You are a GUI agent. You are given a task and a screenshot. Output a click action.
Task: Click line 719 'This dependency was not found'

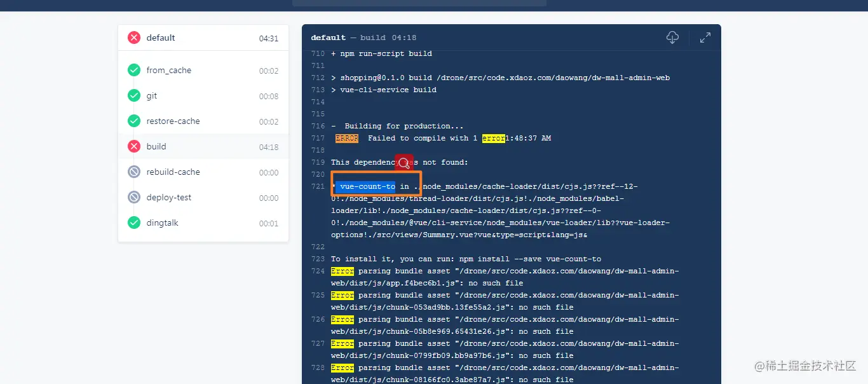[399, 162]
